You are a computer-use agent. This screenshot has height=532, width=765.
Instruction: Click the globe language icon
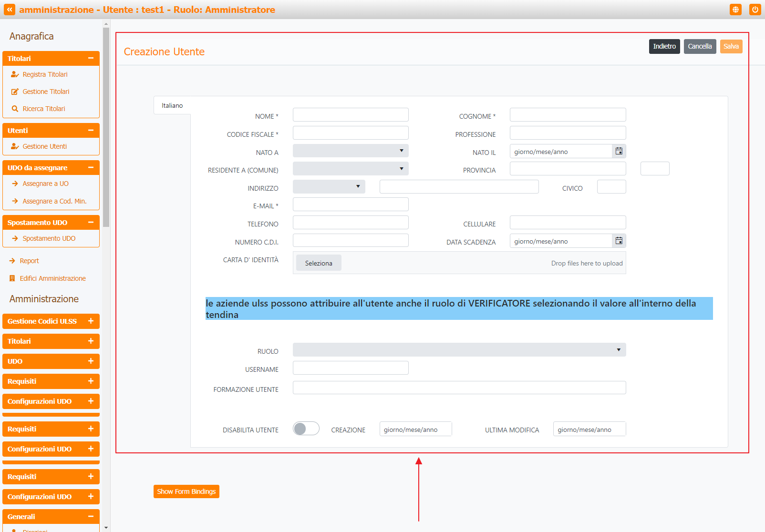tap(735, 10)
